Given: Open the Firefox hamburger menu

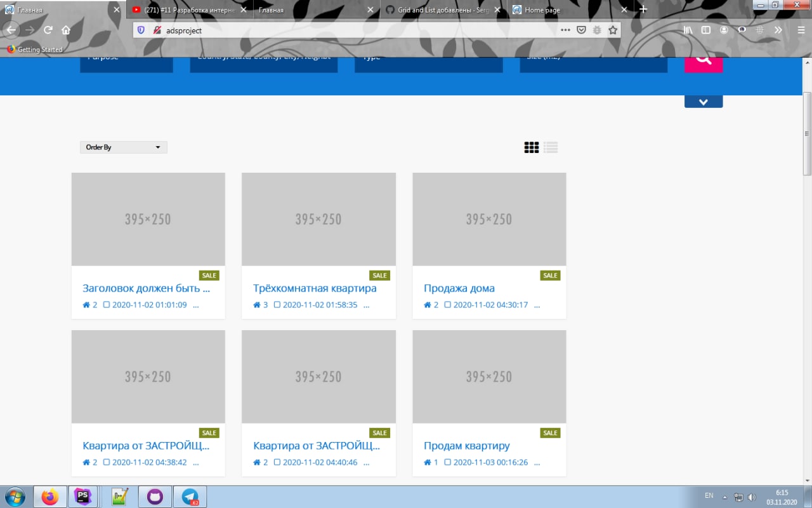Looking at the screenshot, I should point(801,30).
